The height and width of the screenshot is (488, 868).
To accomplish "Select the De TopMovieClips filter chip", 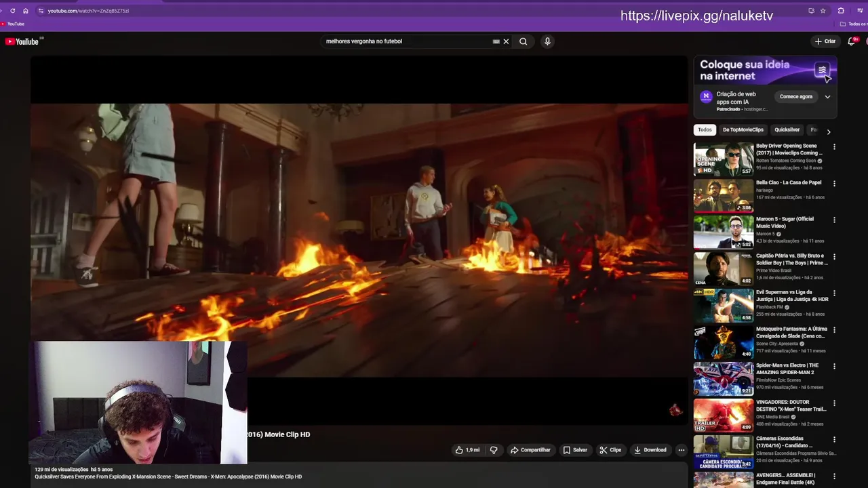I will (743, 130).
